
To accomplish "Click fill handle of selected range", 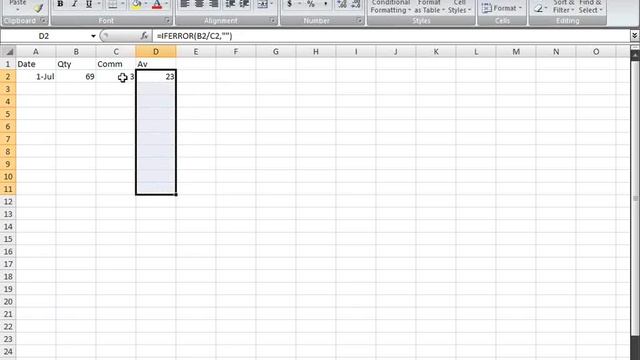I will point(176,195).
